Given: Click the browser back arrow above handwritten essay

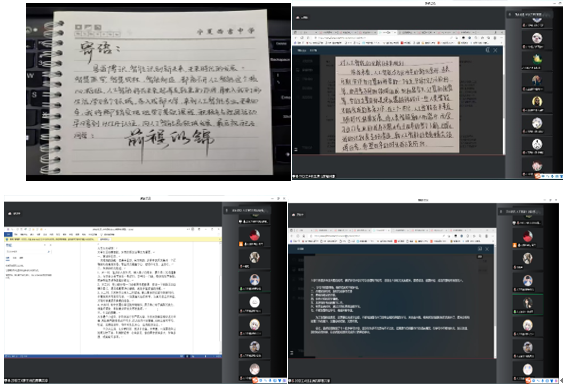Looking at the screenshot, I should pyautogui.click(x=296, y=37).
